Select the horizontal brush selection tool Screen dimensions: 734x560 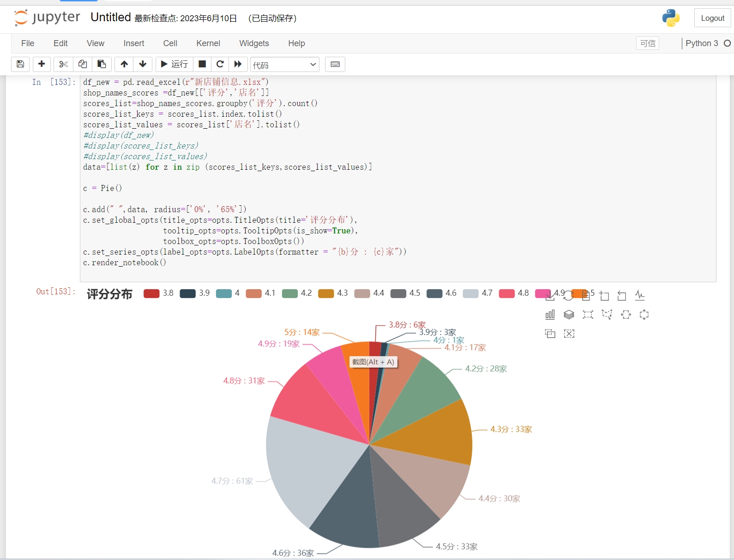pos(626,315)
